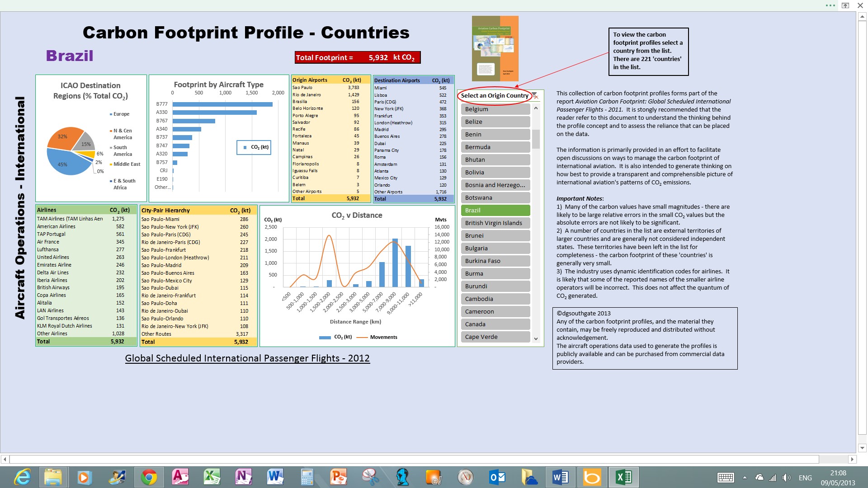Click the report cover thumbnail image
Viewport: 868px width, 488px height.
[495, 48]
